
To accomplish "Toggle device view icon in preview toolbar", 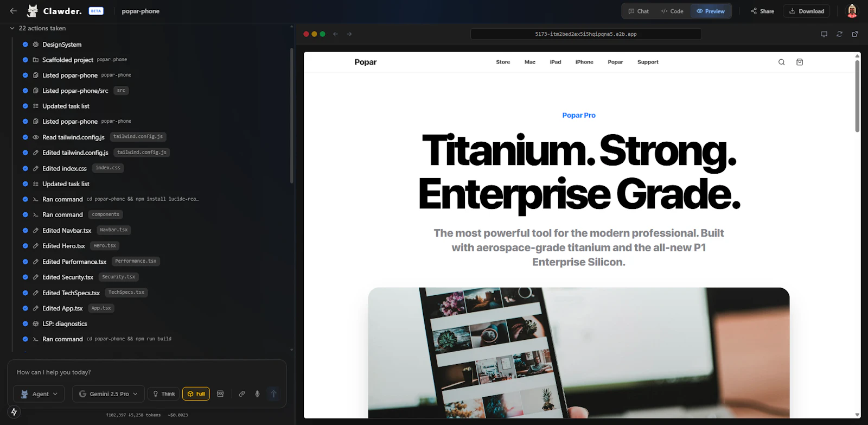I will pyautogui.click(x=824, y=34).
